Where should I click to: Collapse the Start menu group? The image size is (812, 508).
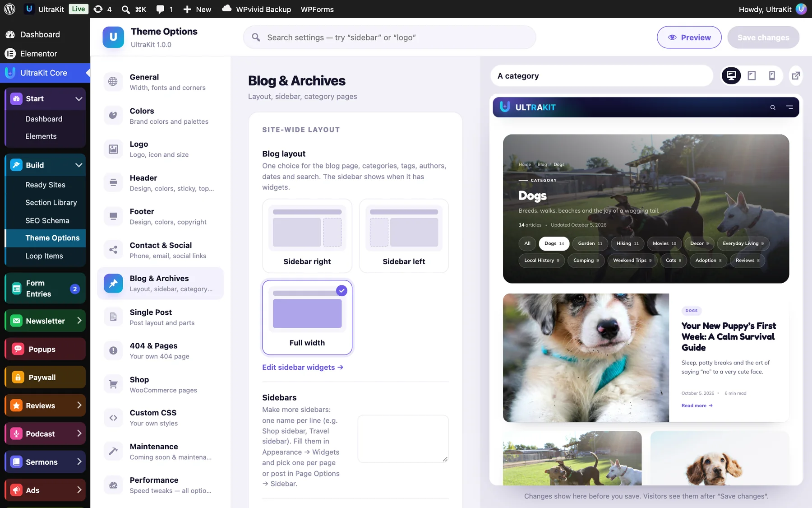(78, 99)
